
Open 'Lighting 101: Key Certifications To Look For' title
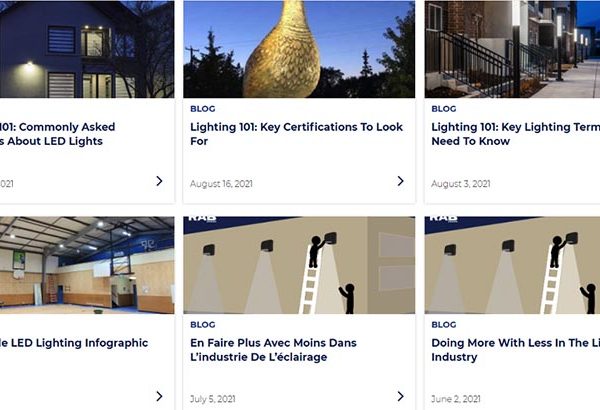coord(296,134)
